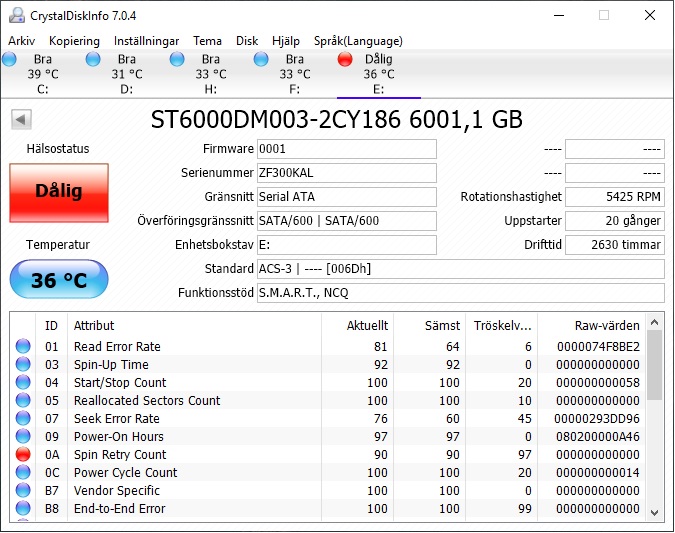Click the Drifttid value 2630 timmar

[615, 245]
